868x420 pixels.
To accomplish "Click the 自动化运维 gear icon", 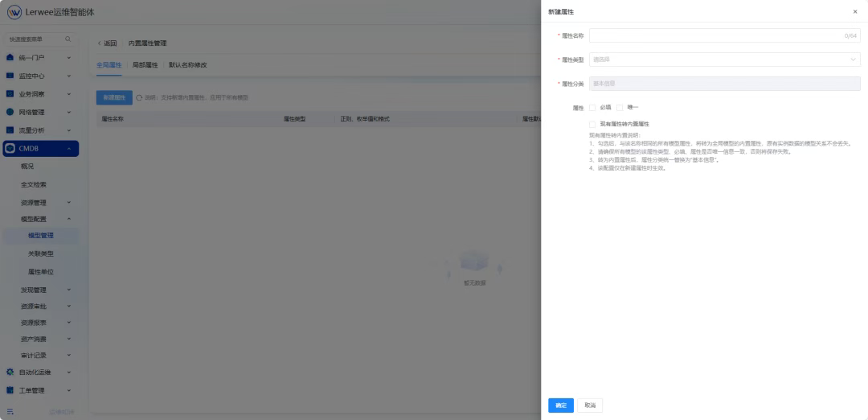I will tap(10, 373).
